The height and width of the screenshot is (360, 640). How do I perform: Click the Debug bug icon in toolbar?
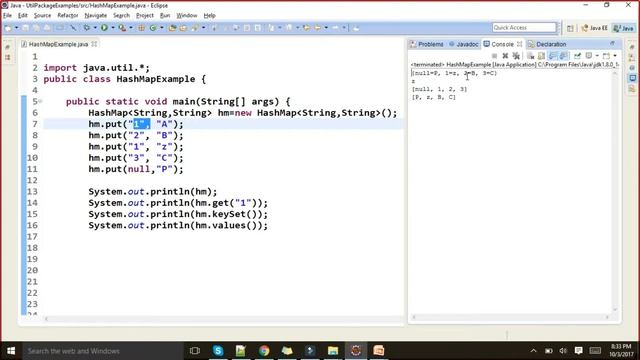[x=87, y=28]
